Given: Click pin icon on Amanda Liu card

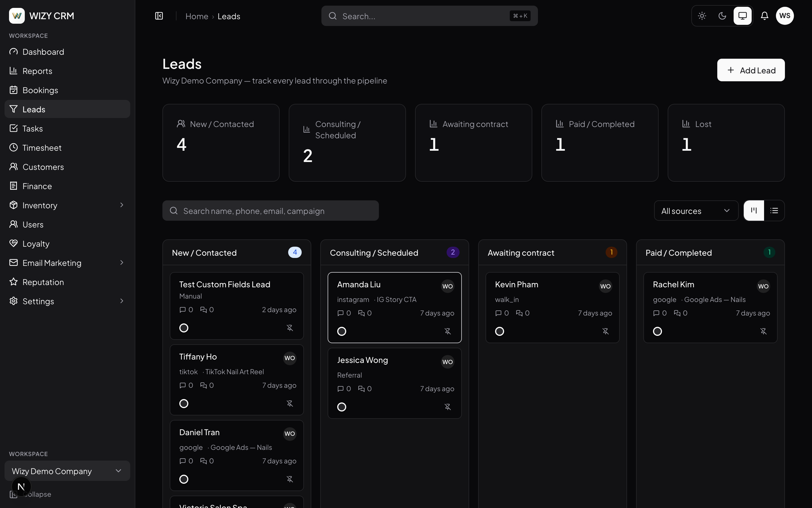Looking at the screenshot, I should (448, 331).
